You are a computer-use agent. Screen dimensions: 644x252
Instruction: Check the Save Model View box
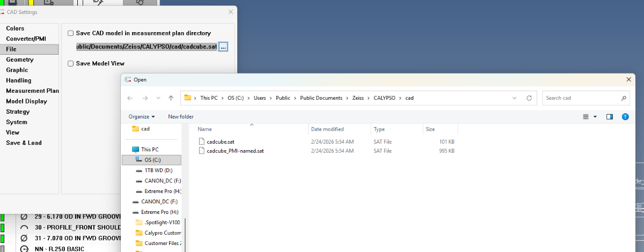[70, 63]
